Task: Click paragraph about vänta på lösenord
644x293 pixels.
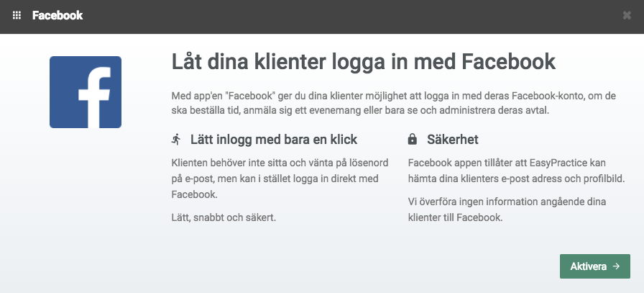Action: pos(280,179)
